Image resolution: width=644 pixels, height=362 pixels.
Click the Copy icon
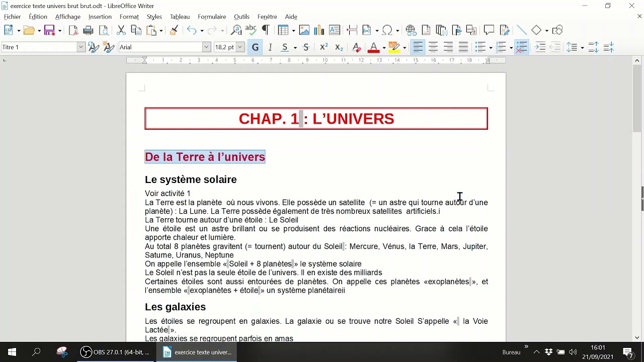pyautogui.click(x=135, y=30)
